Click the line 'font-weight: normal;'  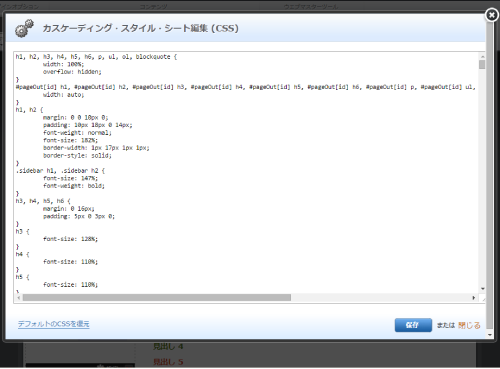[77, 133]
